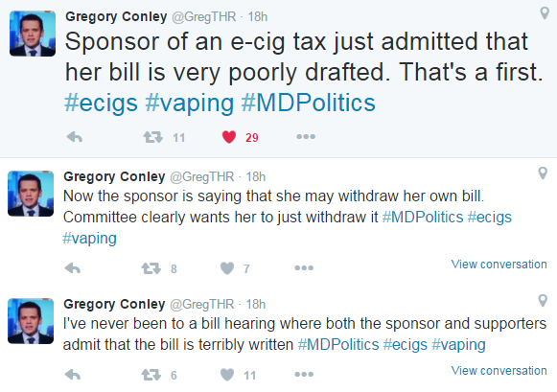
Task: Show location pin on first tweet
Action: click(x=545, y=13)
